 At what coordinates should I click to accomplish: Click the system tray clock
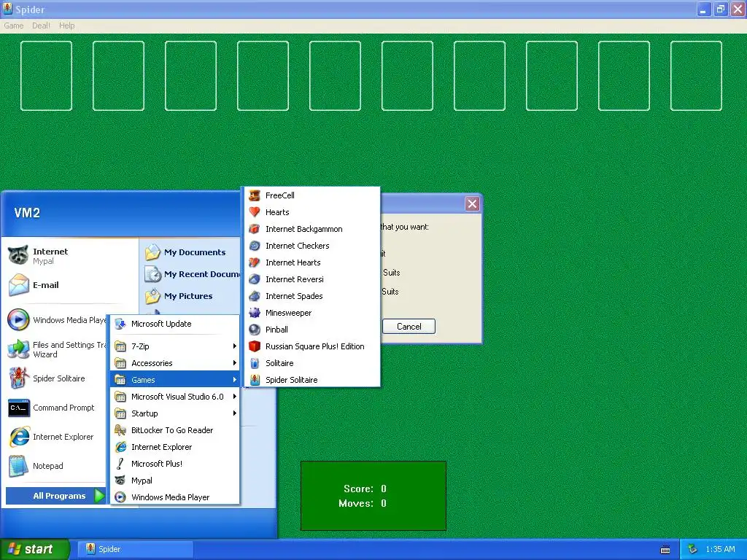pyautogui.click(x=720, y=549)
